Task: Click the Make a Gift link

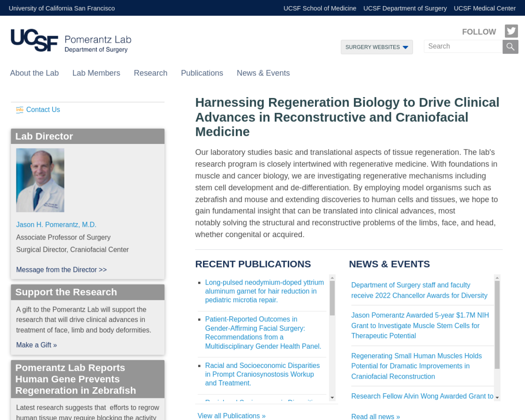Action: [37, 345]
